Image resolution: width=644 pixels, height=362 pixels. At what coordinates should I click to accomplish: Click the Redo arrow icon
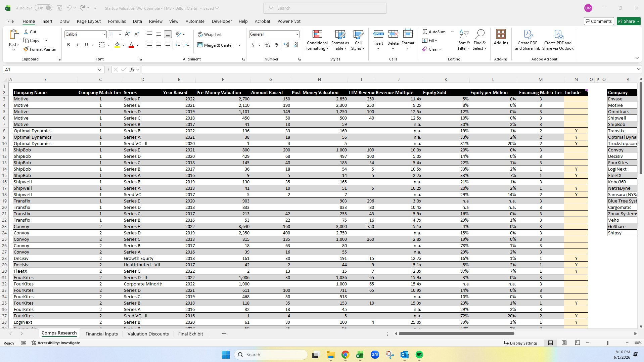pos(82,8)
